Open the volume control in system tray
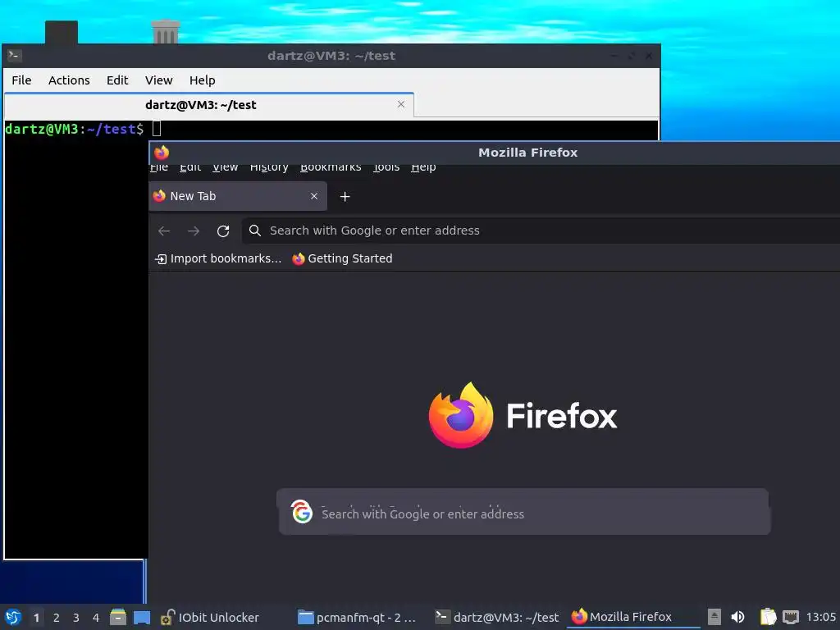 pos(737,617)
